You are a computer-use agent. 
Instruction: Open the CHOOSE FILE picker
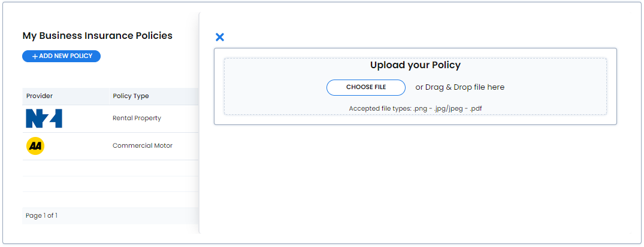[x=366, y=87]
